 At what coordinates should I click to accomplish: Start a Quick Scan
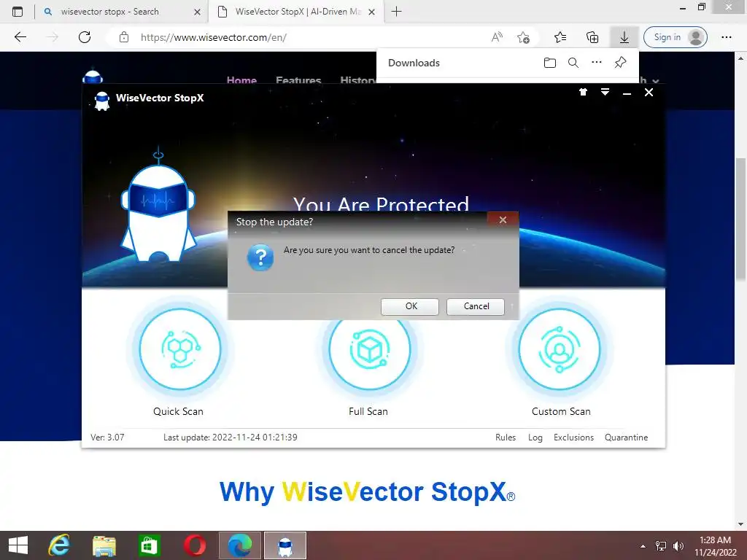(x=179, y=349)
